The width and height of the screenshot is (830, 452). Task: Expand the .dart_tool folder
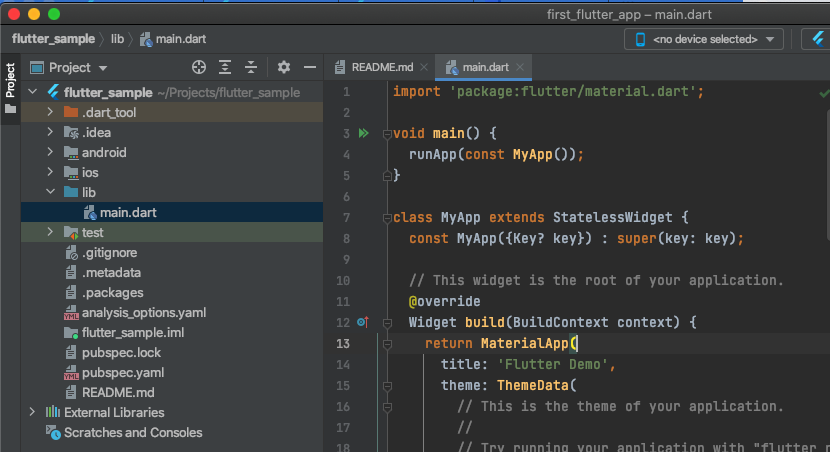click(x=50, y=112)
